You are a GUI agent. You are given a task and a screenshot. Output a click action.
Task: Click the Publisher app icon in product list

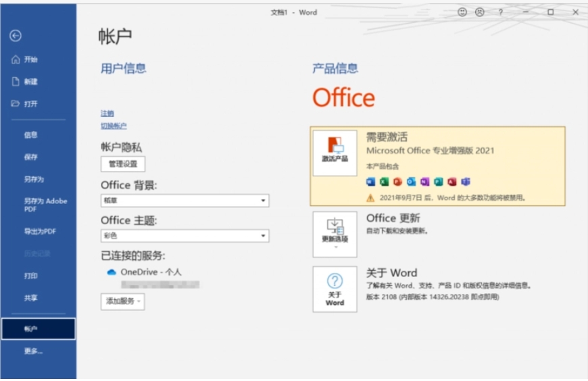pos(439,182)
